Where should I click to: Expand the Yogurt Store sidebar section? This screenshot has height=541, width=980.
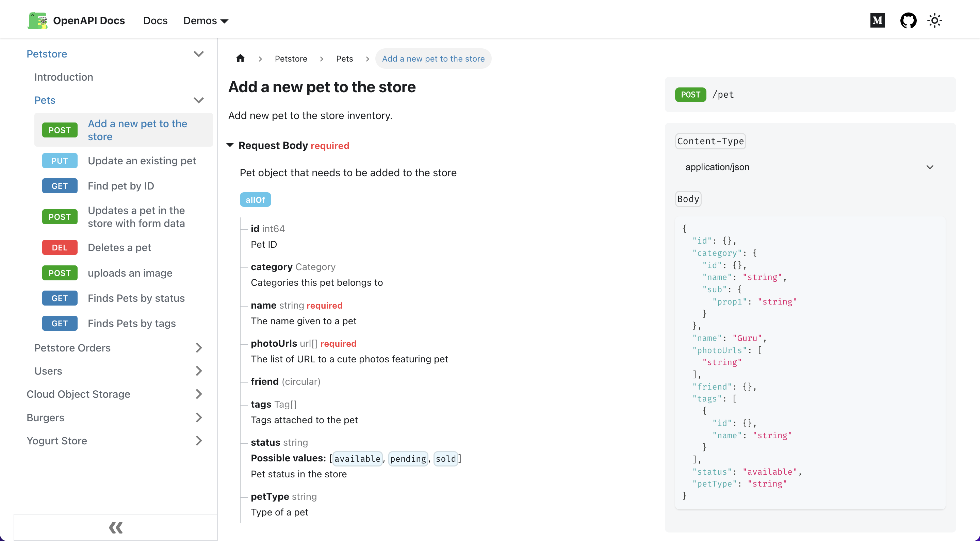tap(199, 441)
